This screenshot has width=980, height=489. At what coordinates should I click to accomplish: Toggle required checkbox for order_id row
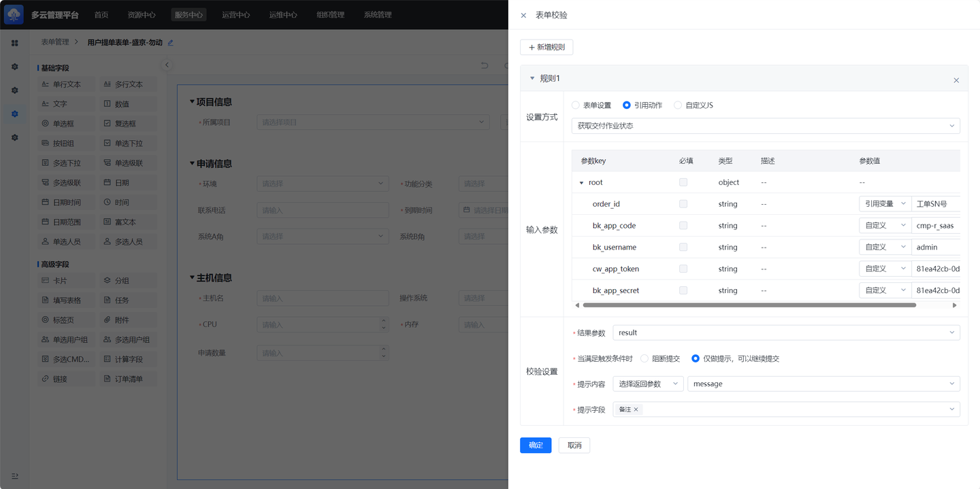coord(683,204)
